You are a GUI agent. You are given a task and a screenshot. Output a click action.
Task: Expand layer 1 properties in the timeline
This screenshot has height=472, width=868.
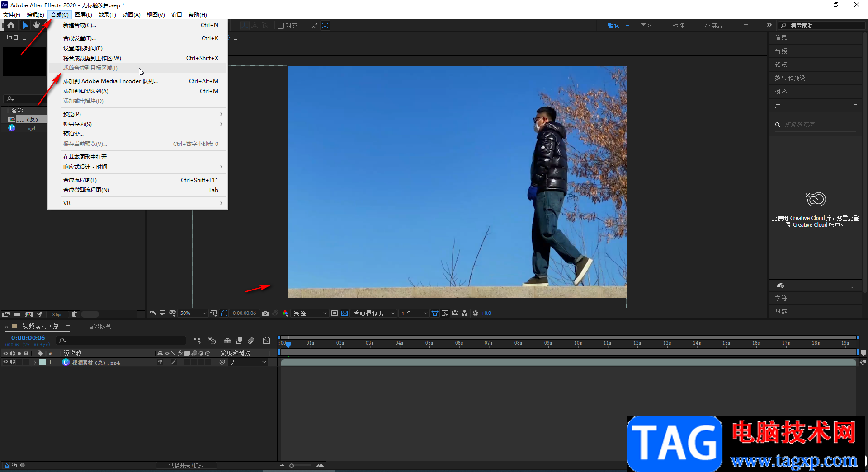click(x=35, y=362)
